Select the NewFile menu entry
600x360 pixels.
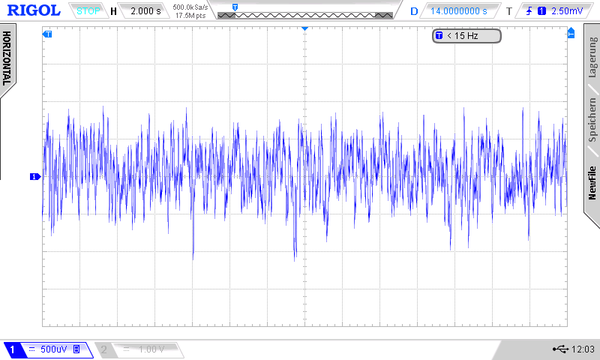(x=592, y=182)
